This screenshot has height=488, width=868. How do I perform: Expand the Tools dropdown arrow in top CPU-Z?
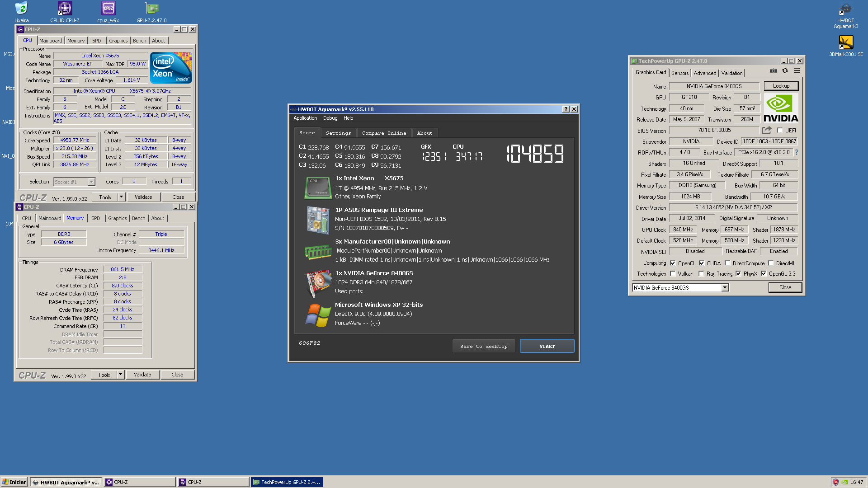tap(121, 197)
